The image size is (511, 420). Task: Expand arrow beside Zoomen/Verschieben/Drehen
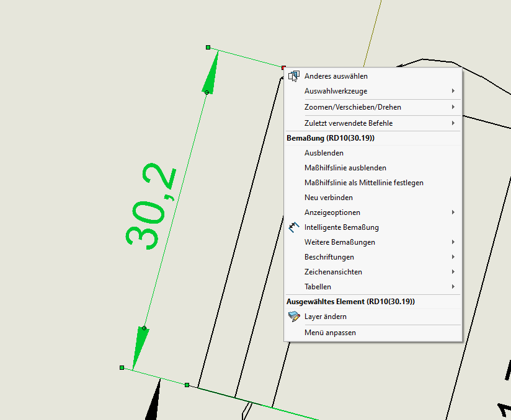[453, 107]
